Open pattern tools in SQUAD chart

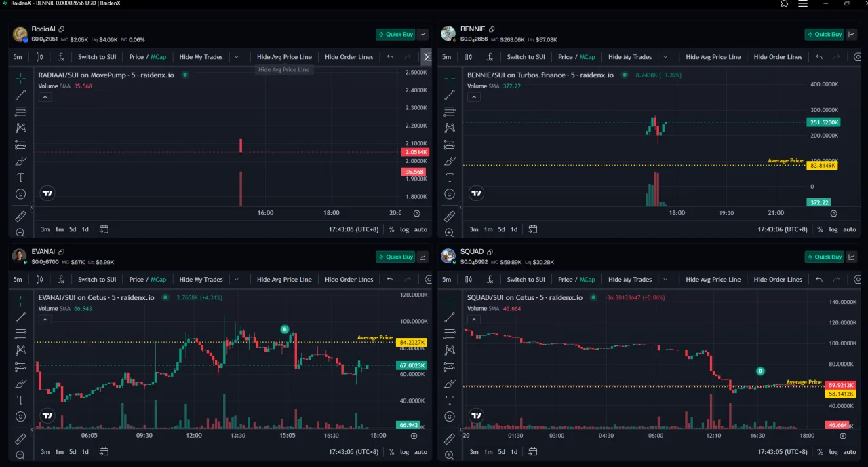pos(449,350)
